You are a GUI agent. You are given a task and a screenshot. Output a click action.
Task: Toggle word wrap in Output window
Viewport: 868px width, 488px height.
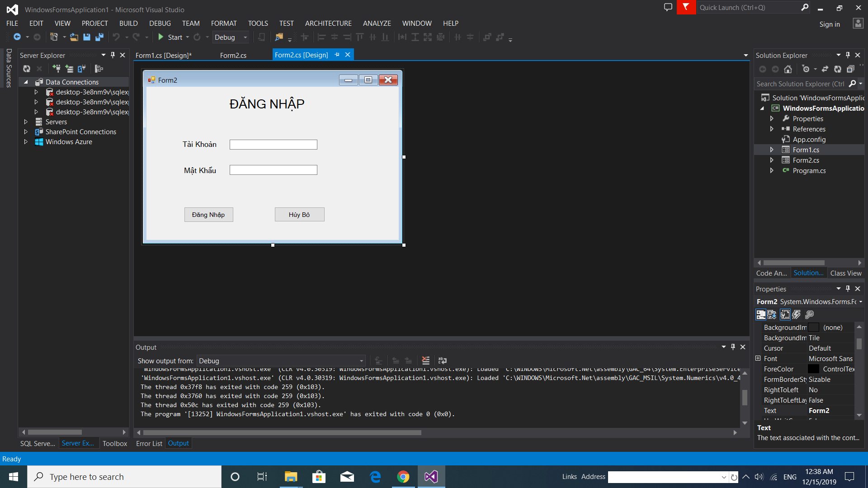tap(443, 361)
